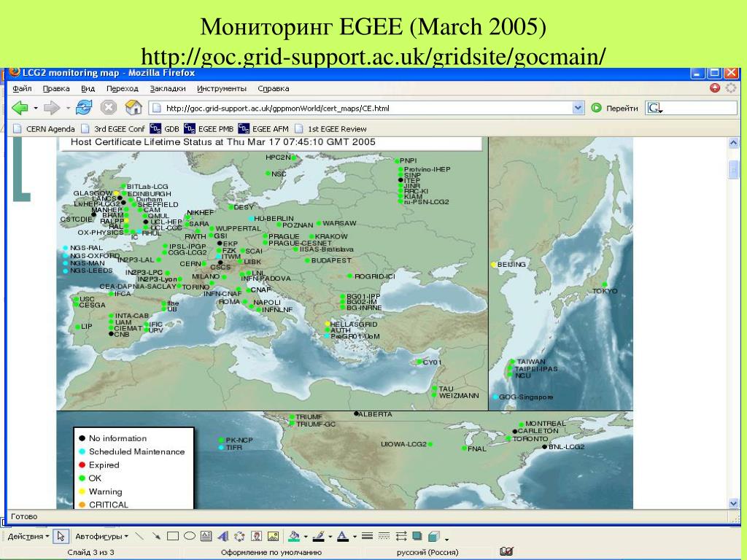Choose arrow style from the drawing toolbar

pyautogui.click(x=400, y=536)
